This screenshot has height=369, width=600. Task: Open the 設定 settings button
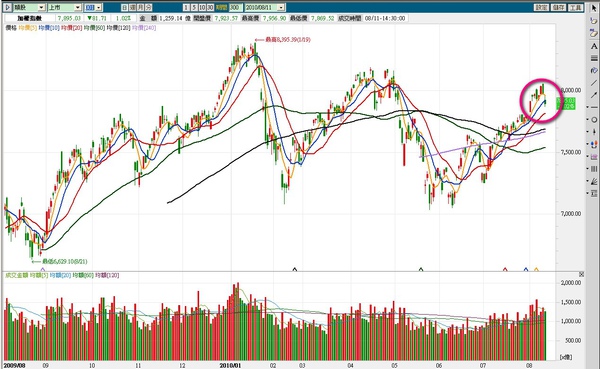542,7
